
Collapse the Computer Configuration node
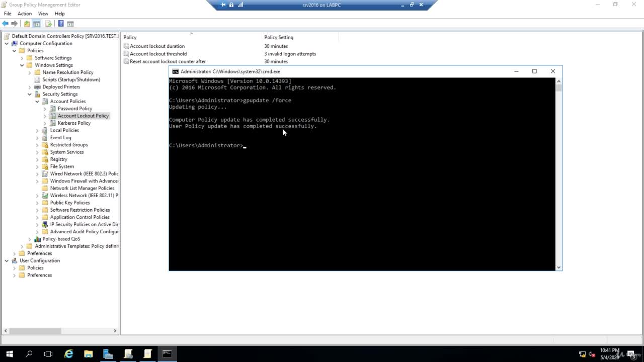tap(7, 43)
